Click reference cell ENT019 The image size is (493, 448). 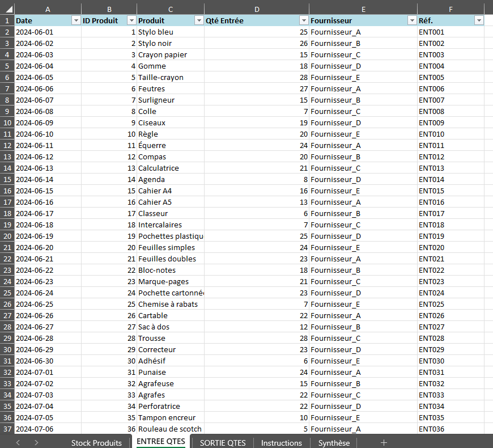click(450, 236)
